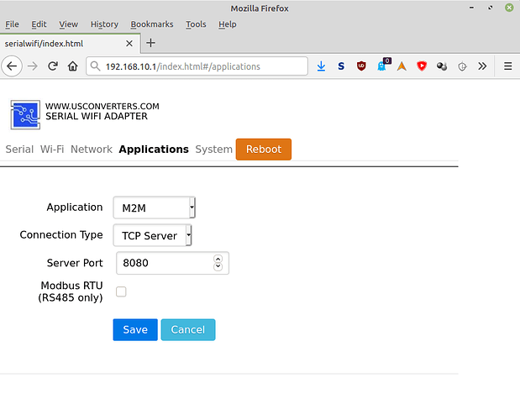Click the browser Back arrow button

click(12, 66)
